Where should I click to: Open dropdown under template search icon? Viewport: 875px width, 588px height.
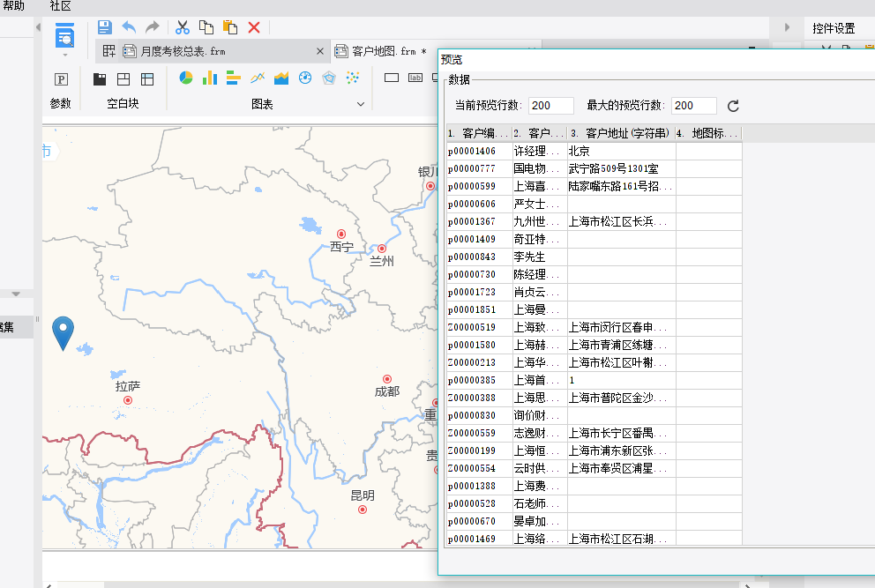pos(64,56)
